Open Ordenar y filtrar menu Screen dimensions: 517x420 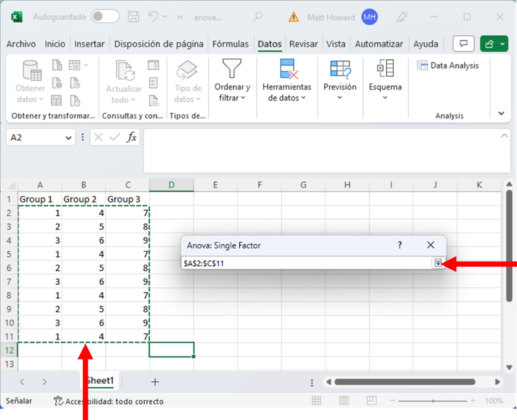click(232, 83)
